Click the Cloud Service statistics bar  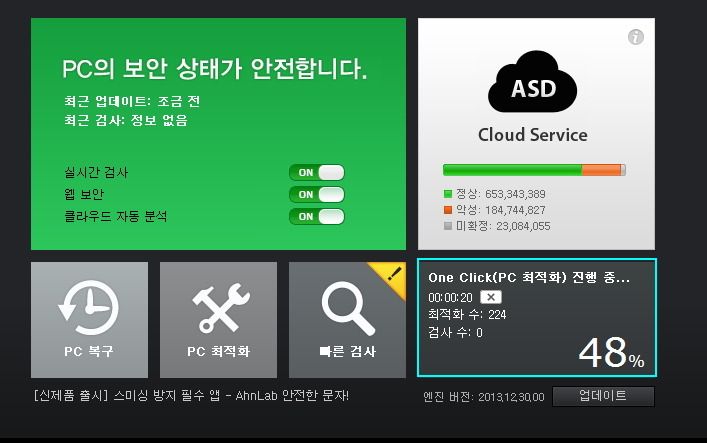(x=534, y=170)
